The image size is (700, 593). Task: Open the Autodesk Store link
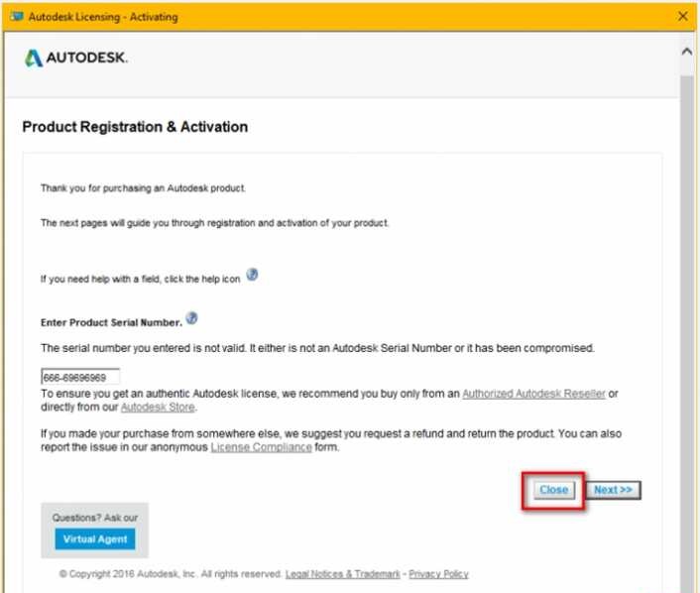(158, 407)
